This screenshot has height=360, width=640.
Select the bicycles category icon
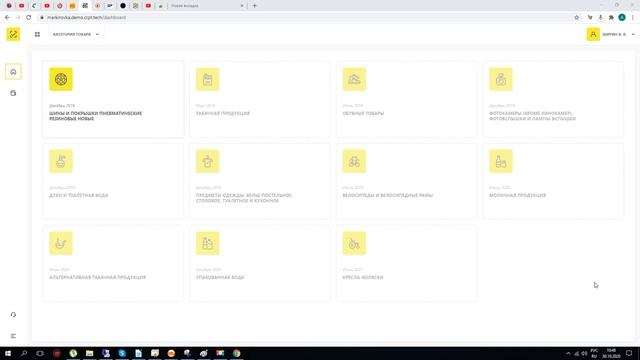pyautogui.click(x=354, y=161)
